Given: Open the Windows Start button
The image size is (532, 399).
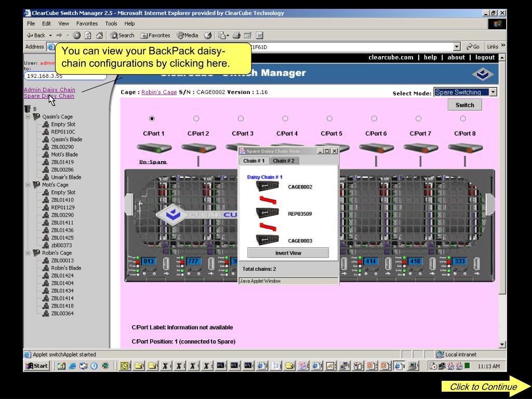Looking at the screenshot, I should coord(37,366).
